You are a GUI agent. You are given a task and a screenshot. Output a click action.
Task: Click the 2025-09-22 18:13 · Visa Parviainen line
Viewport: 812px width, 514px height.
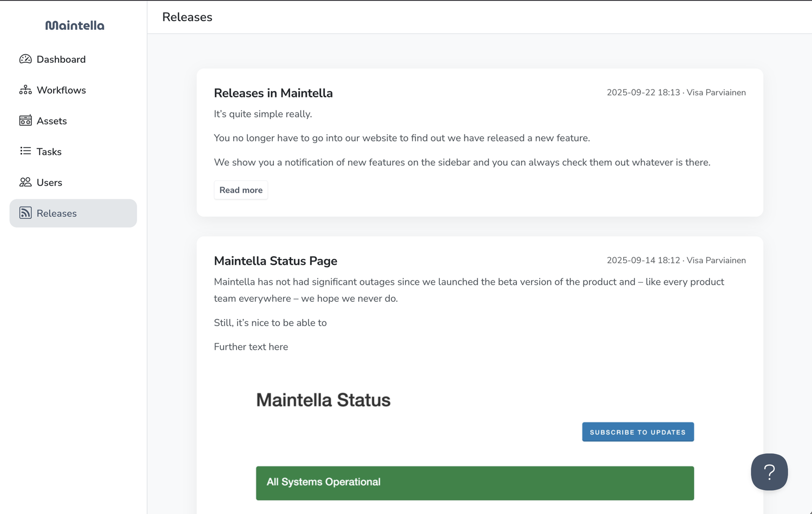coord(676,93)
